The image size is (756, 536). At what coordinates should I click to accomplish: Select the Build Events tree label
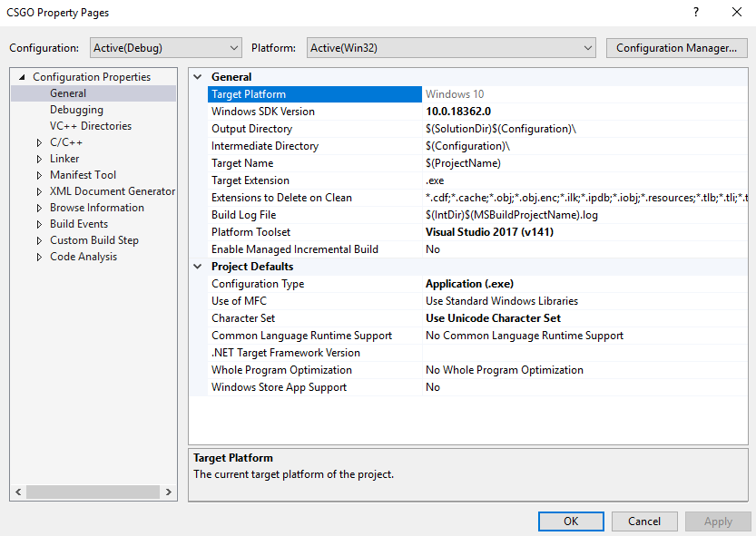pos(79,224)
